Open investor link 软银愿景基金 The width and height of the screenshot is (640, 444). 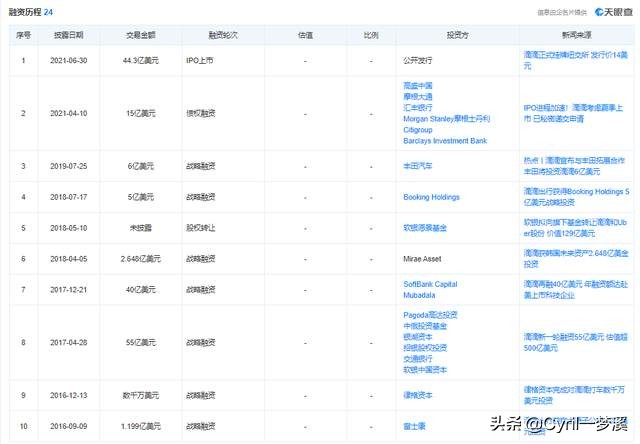(x=425, y=228)
